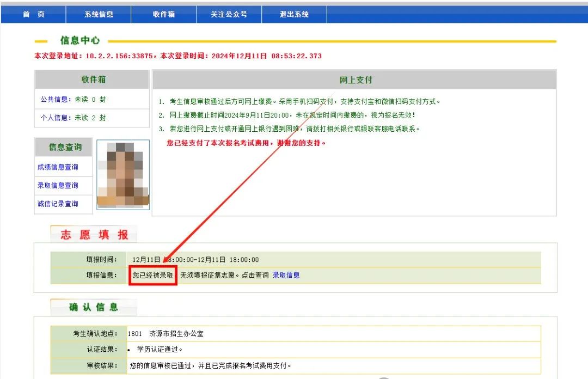Click the 确认信息 section heading
The image size is (588, 379).
[x=94, y=307]
